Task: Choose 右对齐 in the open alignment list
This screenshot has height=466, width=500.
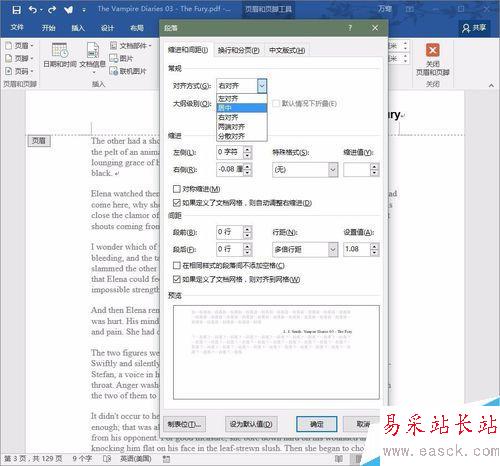Action: coord(242,117)
